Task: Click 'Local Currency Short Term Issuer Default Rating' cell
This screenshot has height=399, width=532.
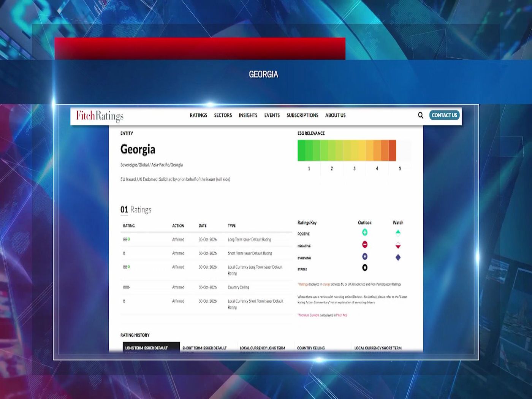Action: tap(255, 304)
